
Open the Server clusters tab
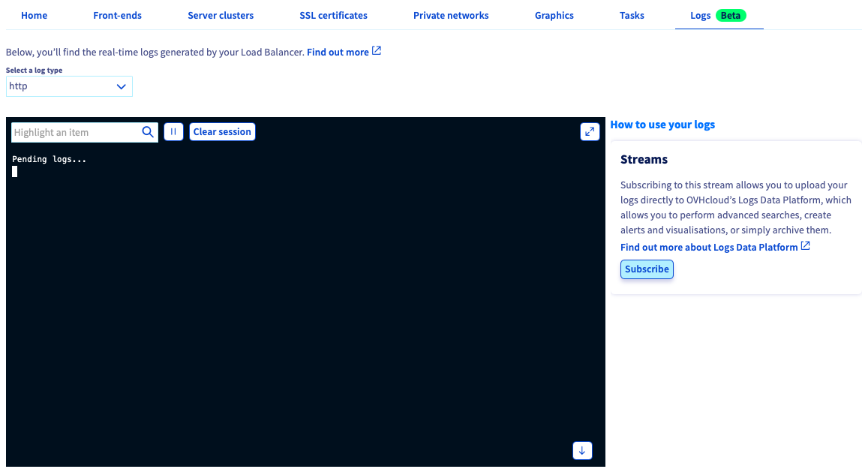coord(221,16)
